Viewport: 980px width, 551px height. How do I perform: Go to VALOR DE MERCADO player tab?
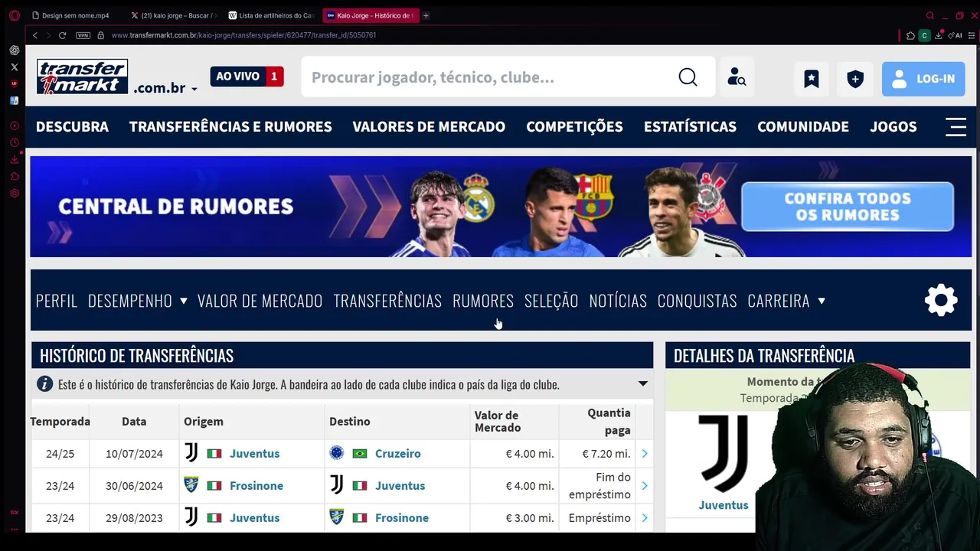[260, 301]
